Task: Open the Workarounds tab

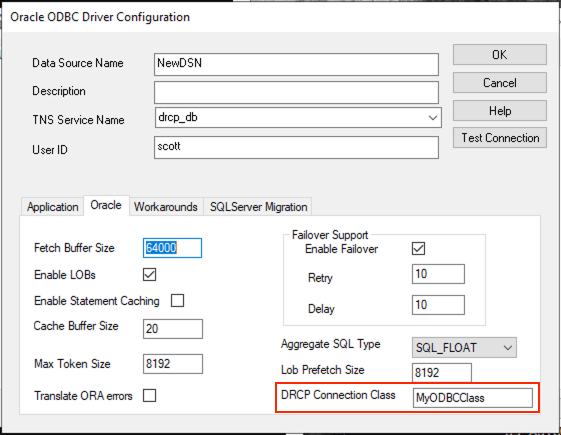Action: click(x=166, y=207)
